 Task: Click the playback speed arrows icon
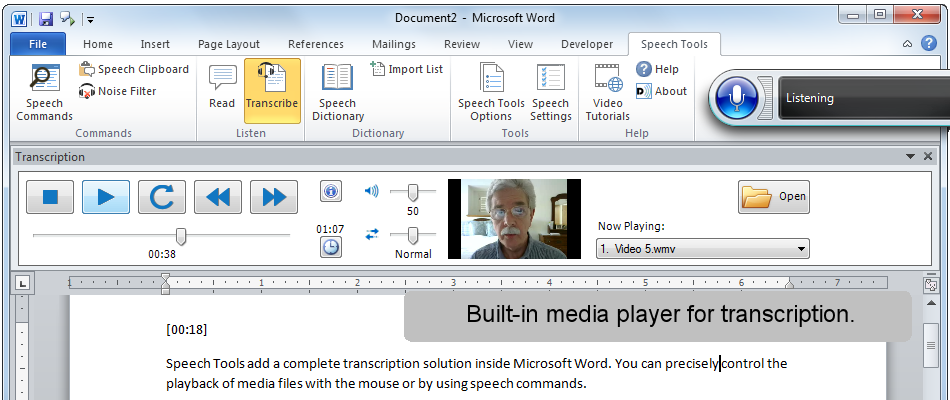tap(371, 235)
